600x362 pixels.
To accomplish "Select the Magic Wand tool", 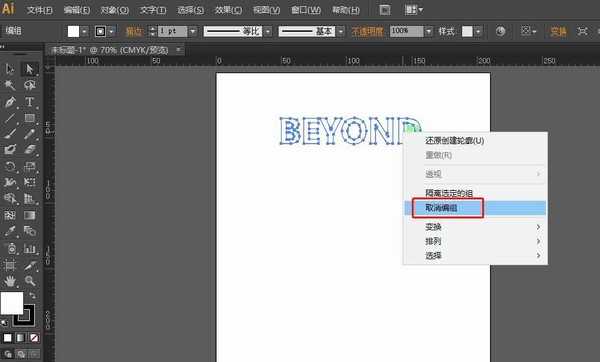I will [x=10, y=85].
